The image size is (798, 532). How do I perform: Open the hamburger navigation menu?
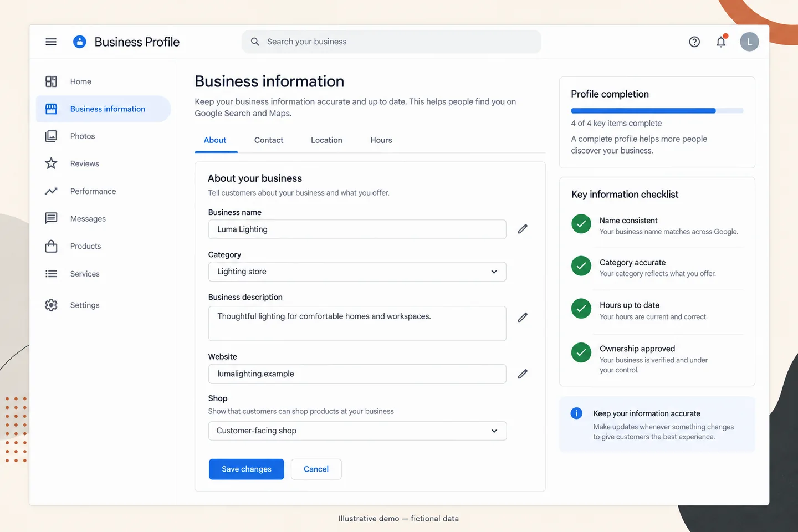tap(51, 42)
